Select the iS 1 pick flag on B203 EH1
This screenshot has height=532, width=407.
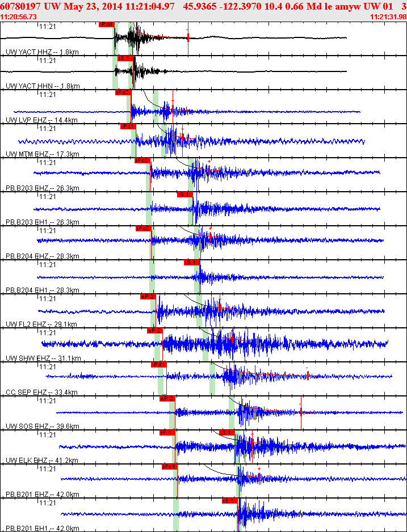(185, 195)
